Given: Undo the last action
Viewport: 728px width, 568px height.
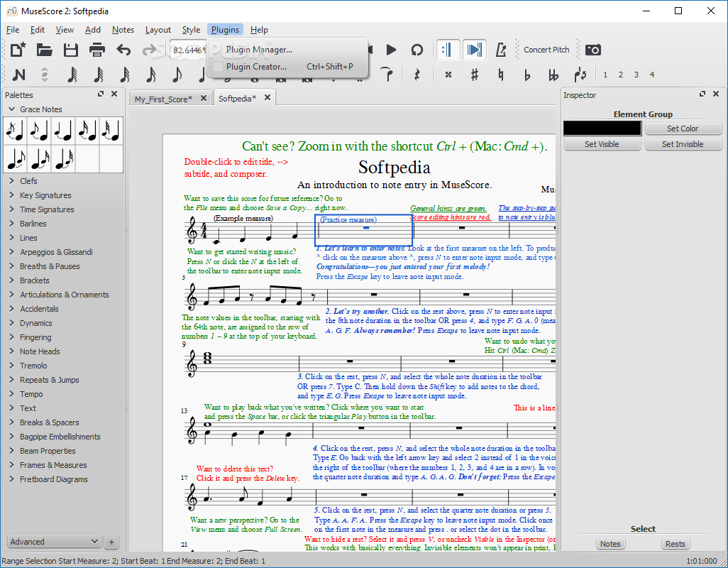Looking at the screenshot, I should tap(123, 50).
